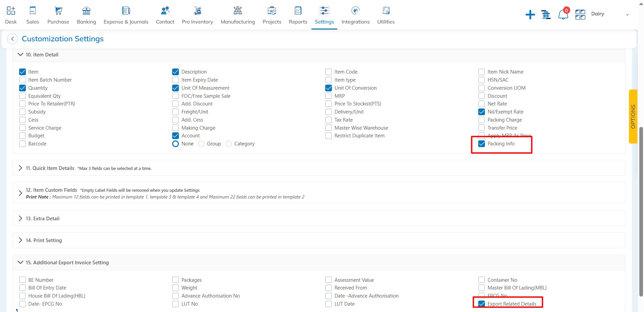Open the notifications bell icon
Screen dimensions: 644x312
[x=563, y=14]
